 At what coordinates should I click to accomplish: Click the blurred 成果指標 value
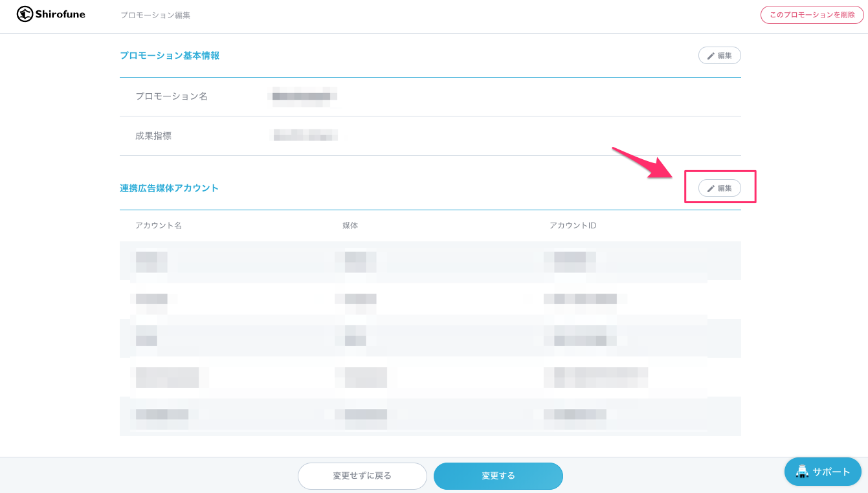point(304,135)
